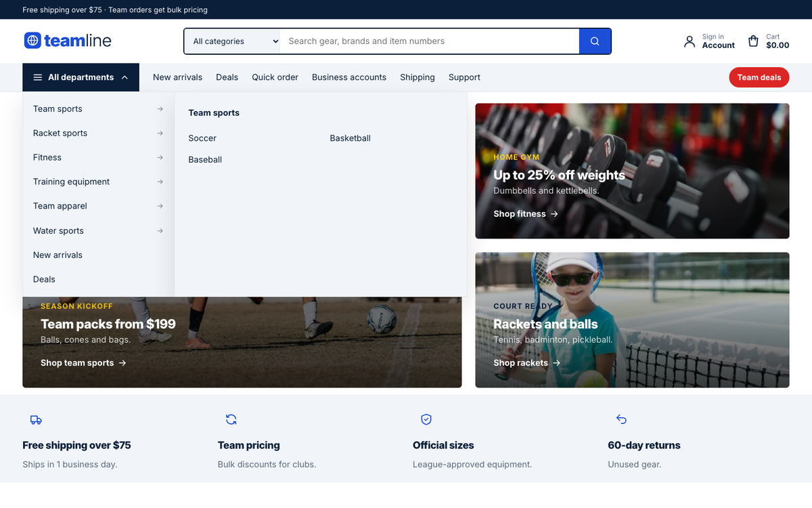812x508 pixels.
Task: Click the Official sizes shield icon
Action: pyautogui.click(x=426, y=419)
